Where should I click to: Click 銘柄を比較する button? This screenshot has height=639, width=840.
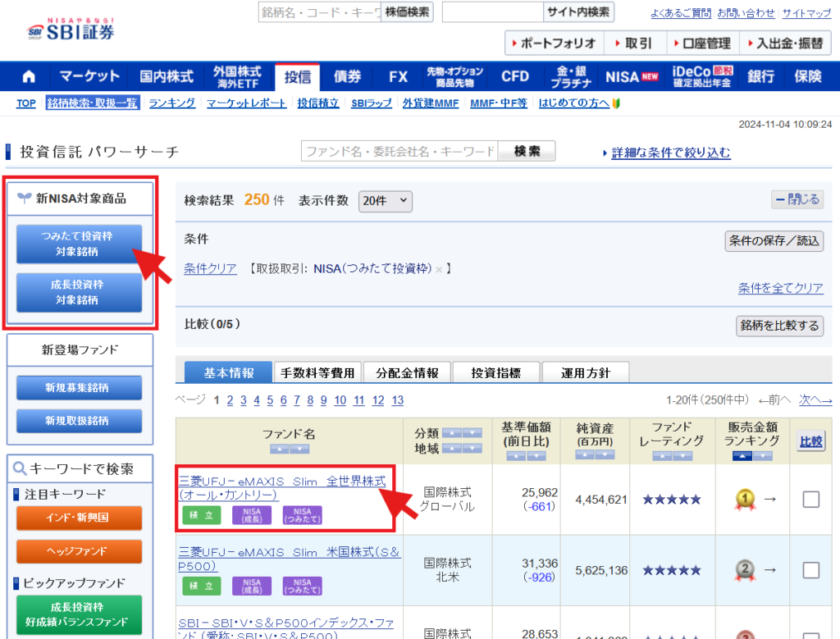pyautogui.click(x=779, y=326)
